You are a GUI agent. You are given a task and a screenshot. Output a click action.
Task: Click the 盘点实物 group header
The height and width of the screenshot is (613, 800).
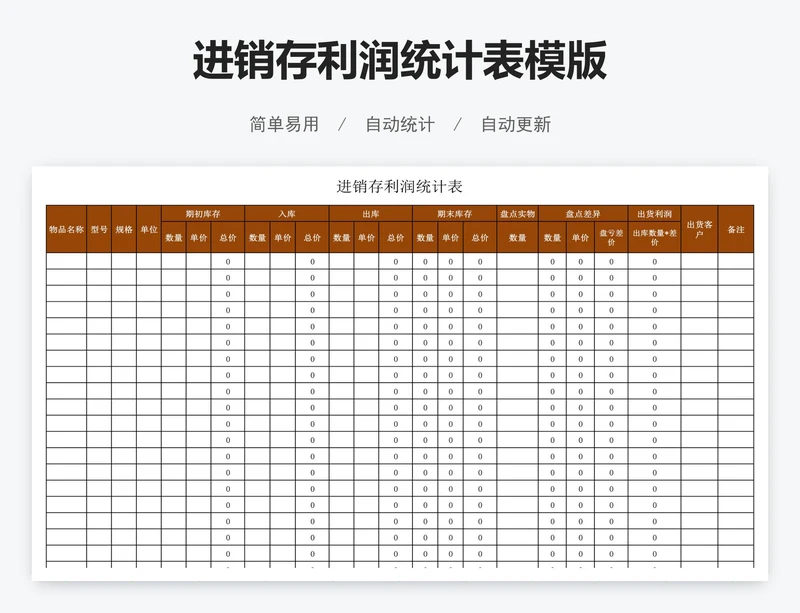pyautogui.click(x=517, y=214)
